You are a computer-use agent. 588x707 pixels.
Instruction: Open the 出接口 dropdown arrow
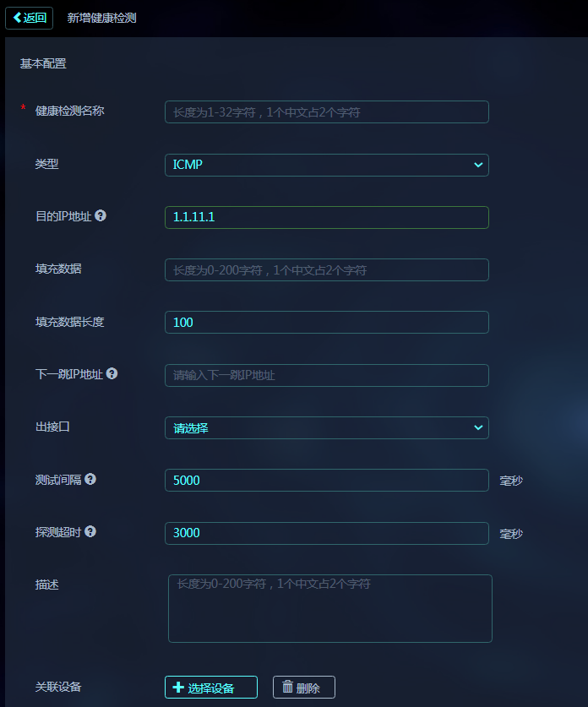point(478,427)
